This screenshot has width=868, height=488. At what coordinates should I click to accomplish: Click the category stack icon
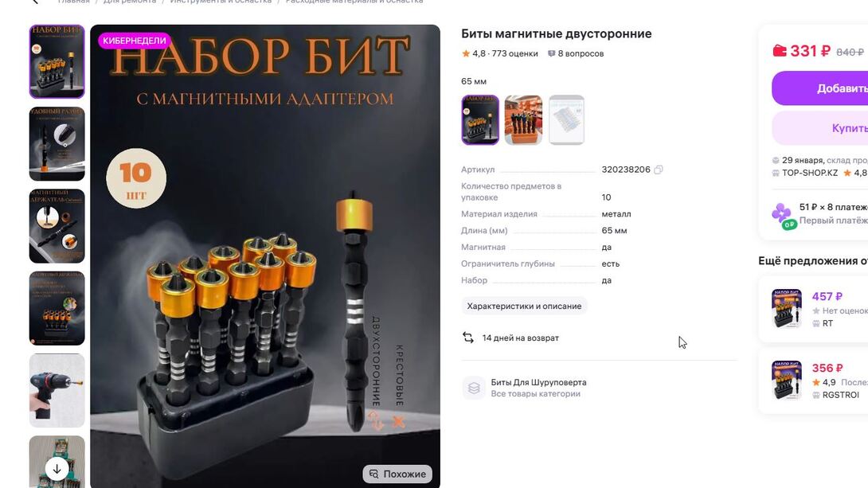474,388
